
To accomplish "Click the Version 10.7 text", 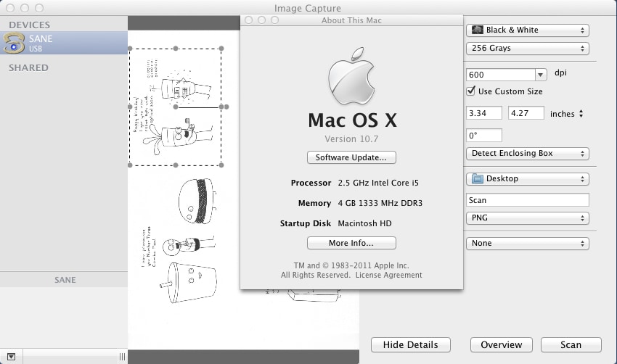I will point(351,139).
